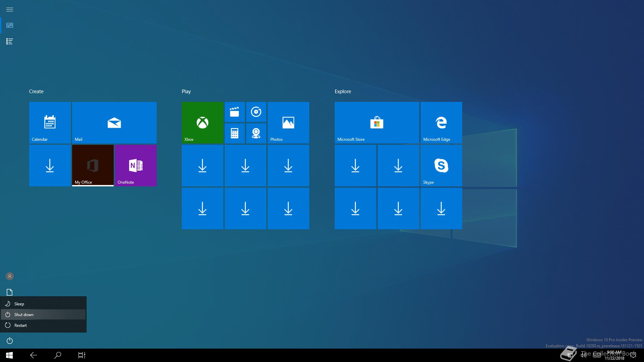The image size is (644, 362).
Task: Open the Documents icon in the sidebar
Action: (10, 292)
